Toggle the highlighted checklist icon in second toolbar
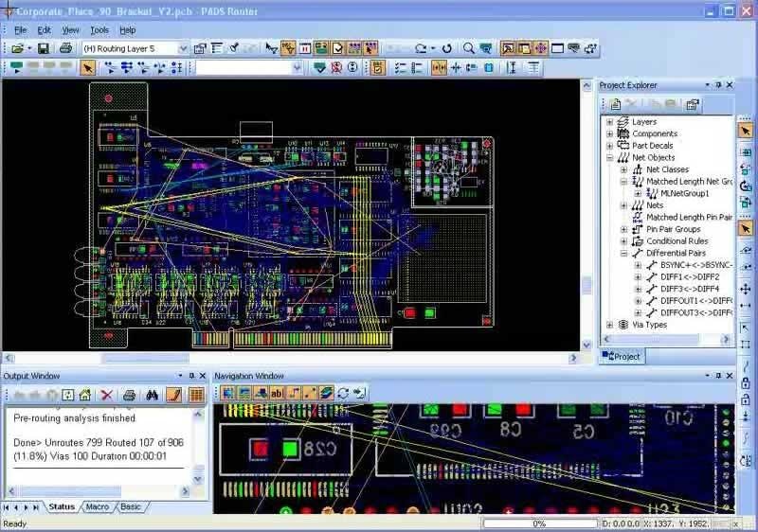 (377, 67)
